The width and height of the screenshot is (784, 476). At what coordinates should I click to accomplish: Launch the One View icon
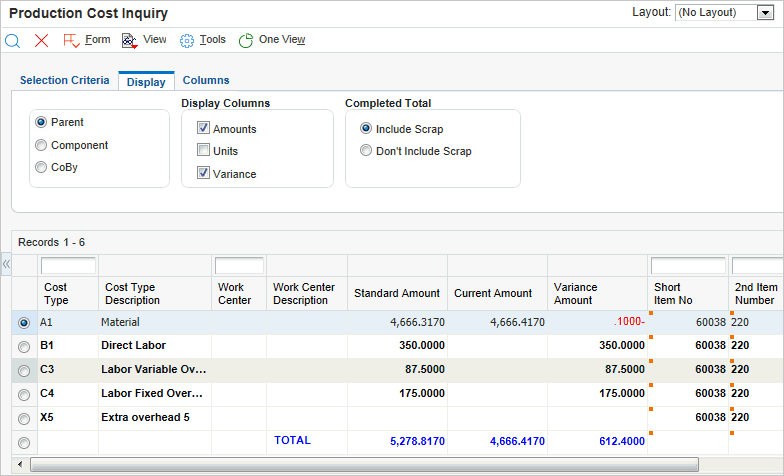click(x=246, y=40)
